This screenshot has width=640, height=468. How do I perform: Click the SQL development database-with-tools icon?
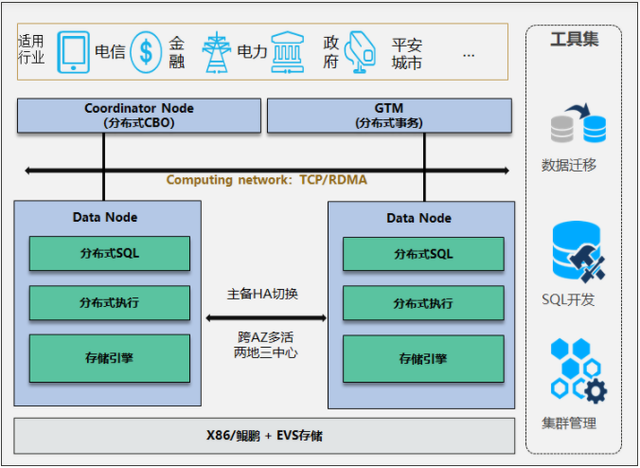(x=578, y=252)
